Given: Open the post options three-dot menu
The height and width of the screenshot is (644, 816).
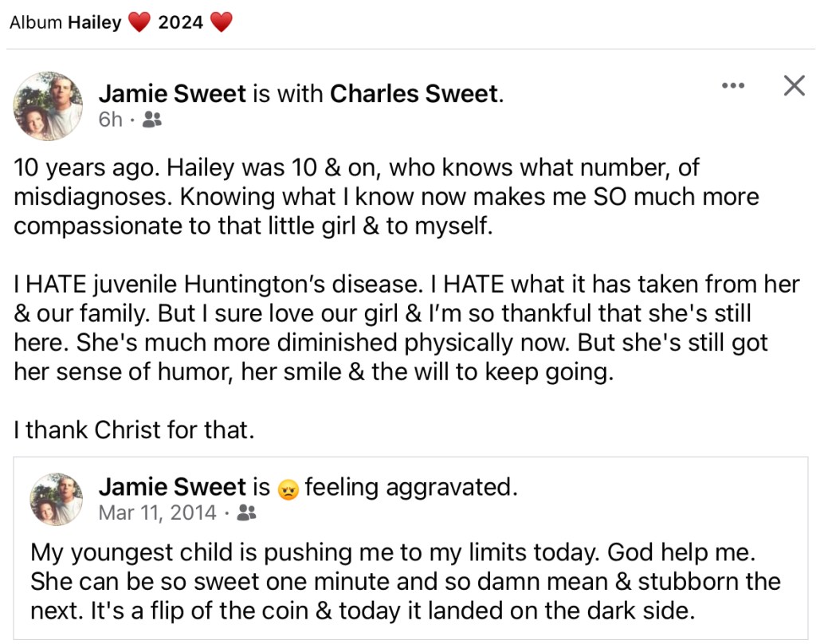Looking at the screenshot, I should click(732, 86).
